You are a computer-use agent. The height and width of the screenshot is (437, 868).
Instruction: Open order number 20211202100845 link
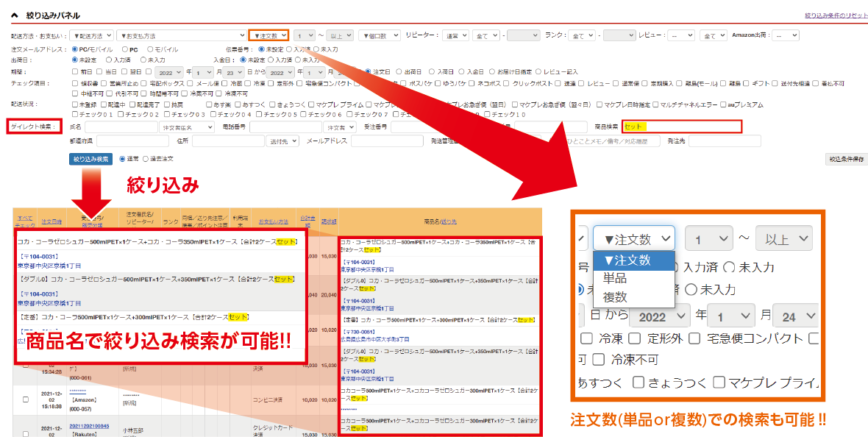pyautogui.click(x=89, y=427)
